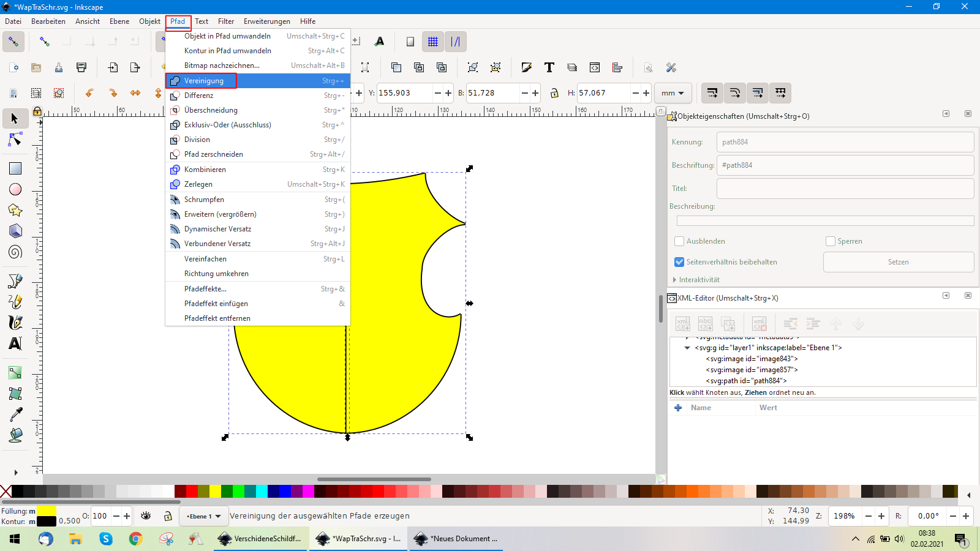Select the calligraphy pen tool
This screenshot has height=551, width=980.
[x=15, y=323]
